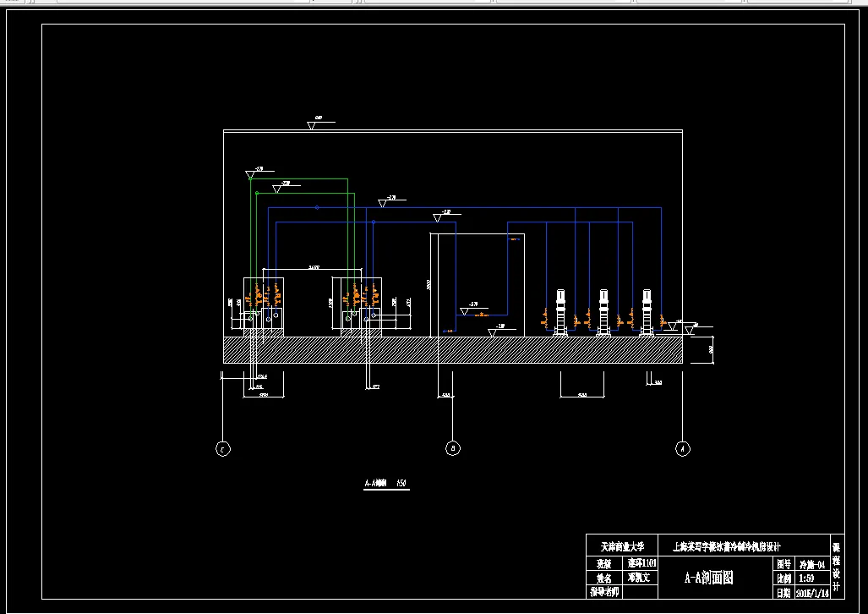Viewport: 868px width, 614px height.
Task: Click the vertical "课程设计" text
Action: pyautogui.click(x=836, y=568)
